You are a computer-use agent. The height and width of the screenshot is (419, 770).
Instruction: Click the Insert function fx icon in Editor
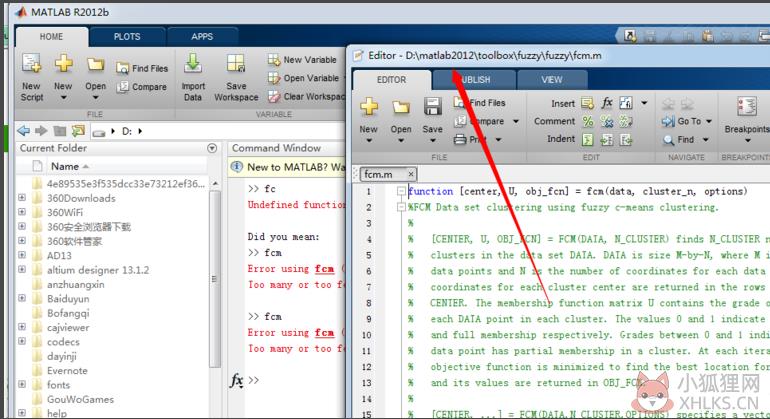pos(607,103)
